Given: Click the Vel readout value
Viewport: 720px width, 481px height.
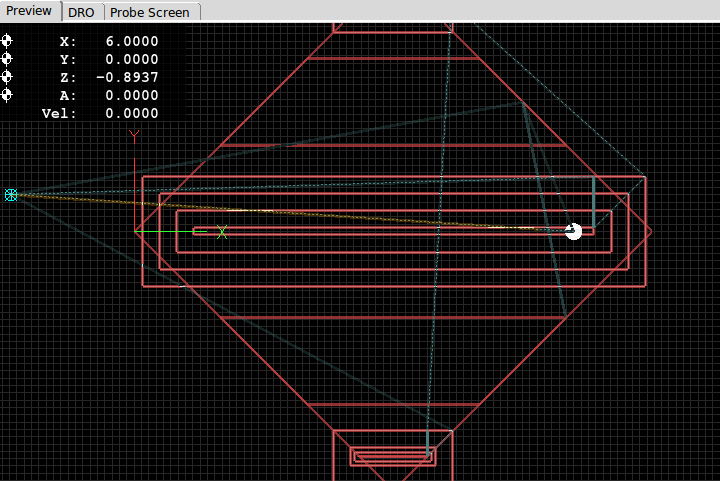Looking at the screenshot, I should pos(131,114).
